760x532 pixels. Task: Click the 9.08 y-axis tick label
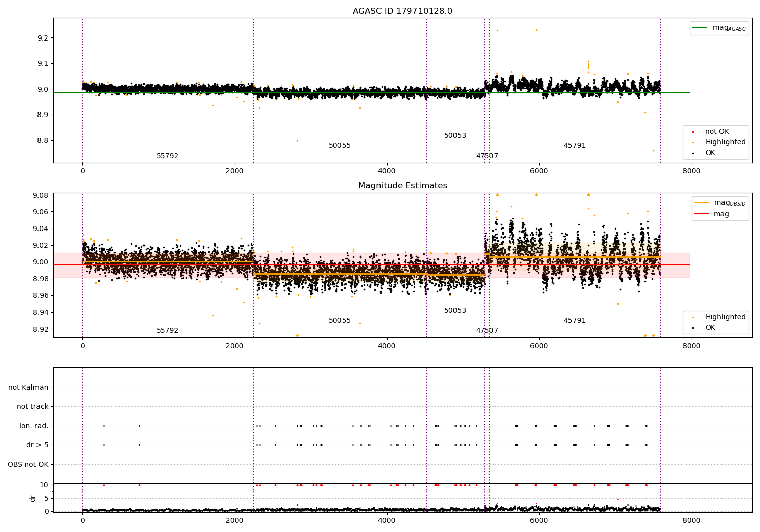(x=41, y=196)
